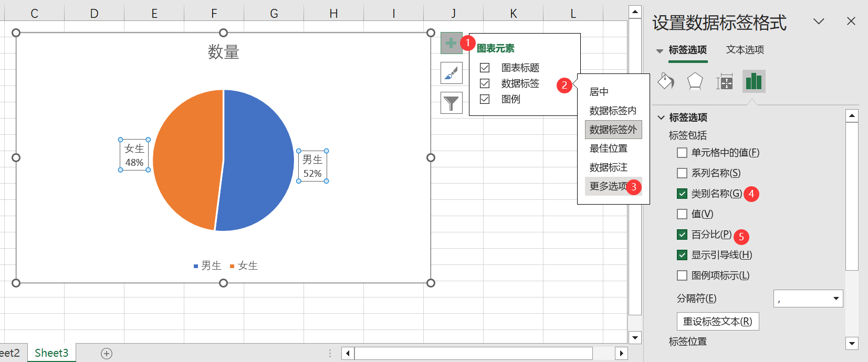
Task: Click the green plus Chart Elements button
Action: [x=451, y=43]
